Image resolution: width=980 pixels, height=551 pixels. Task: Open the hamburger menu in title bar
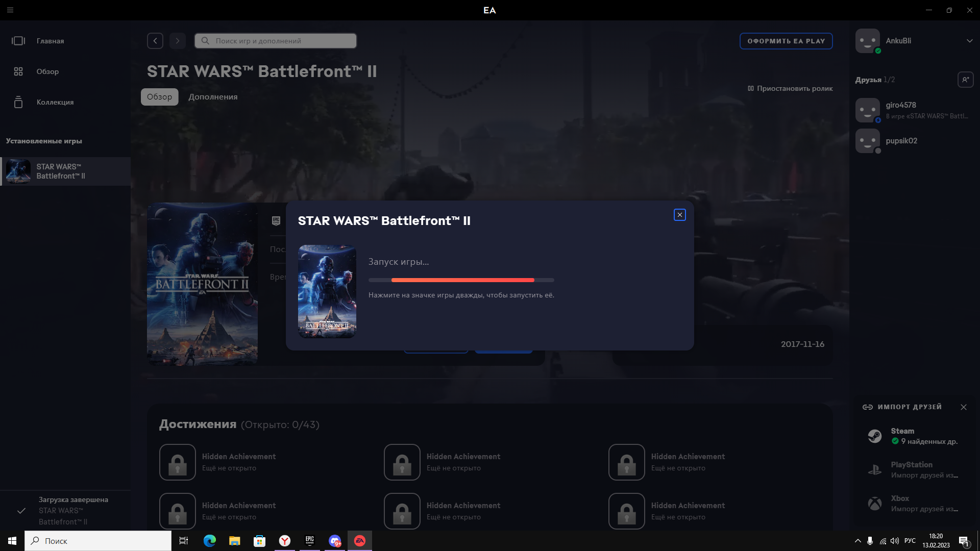coord(10,10)
